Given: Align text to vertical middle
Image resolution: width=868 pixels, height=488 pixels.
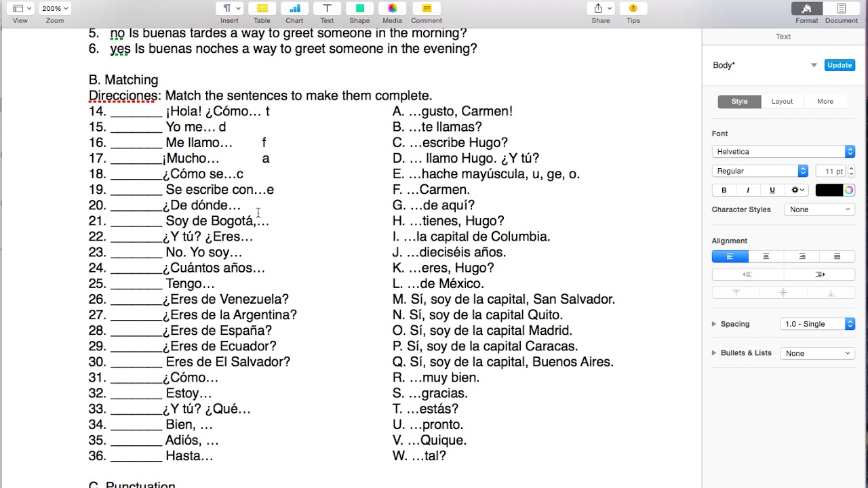Looking at the screenshot, I should tap(783, 293).
